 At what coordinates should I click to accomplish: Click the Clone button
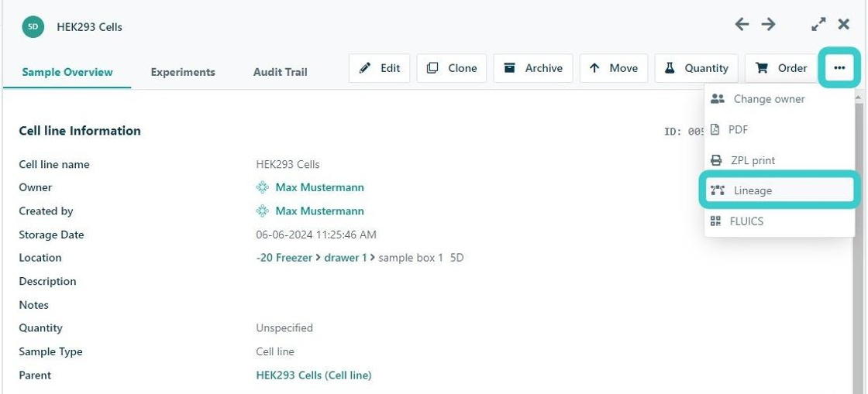452,68
